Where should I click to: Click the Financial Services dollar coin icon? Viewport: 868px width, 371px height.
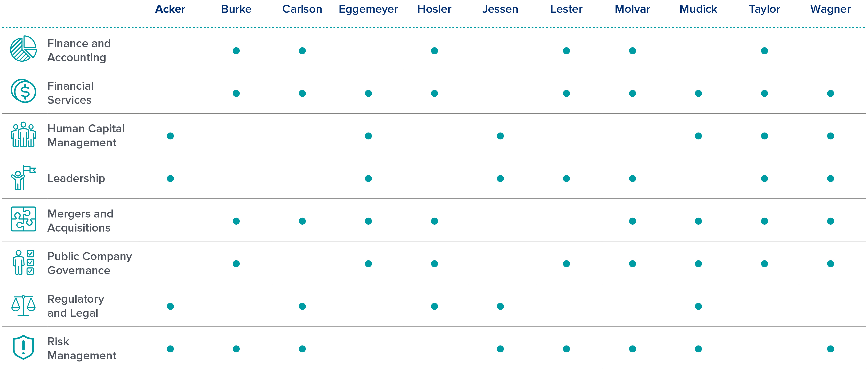(23, 91)
